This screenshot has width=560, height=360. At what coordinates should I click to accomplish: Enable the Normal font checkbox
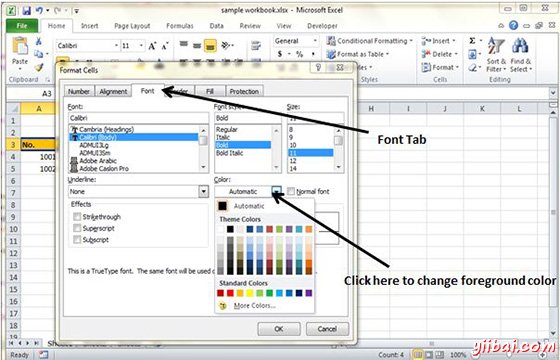(x=291, y=192)
